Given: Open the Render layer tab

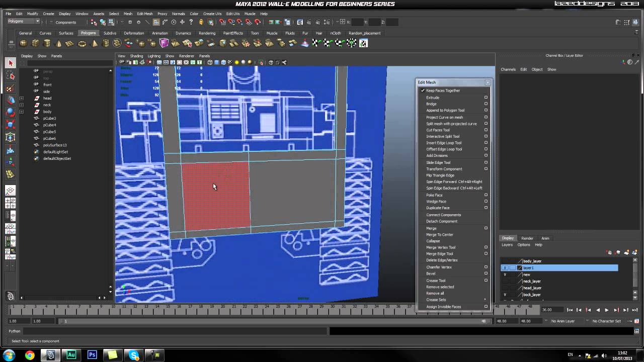Looking at the screenshot, I should pyautogui.click(x=527, y=238).
